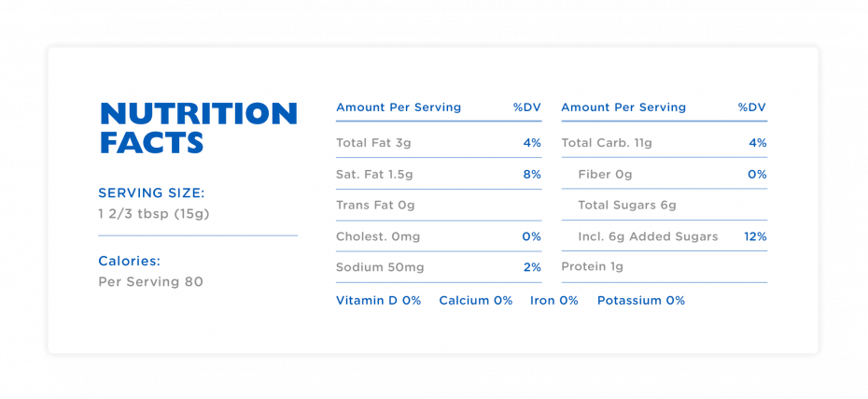
Task: Click the Vitamin D 0% text
Action: pos(379,300)
